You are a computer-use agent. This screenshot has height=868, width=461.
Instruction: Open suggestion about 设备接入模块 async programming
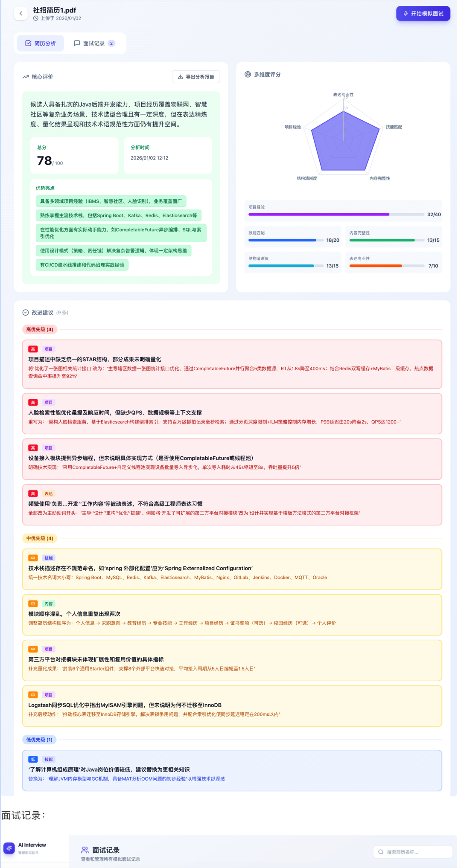coord(232,459)
